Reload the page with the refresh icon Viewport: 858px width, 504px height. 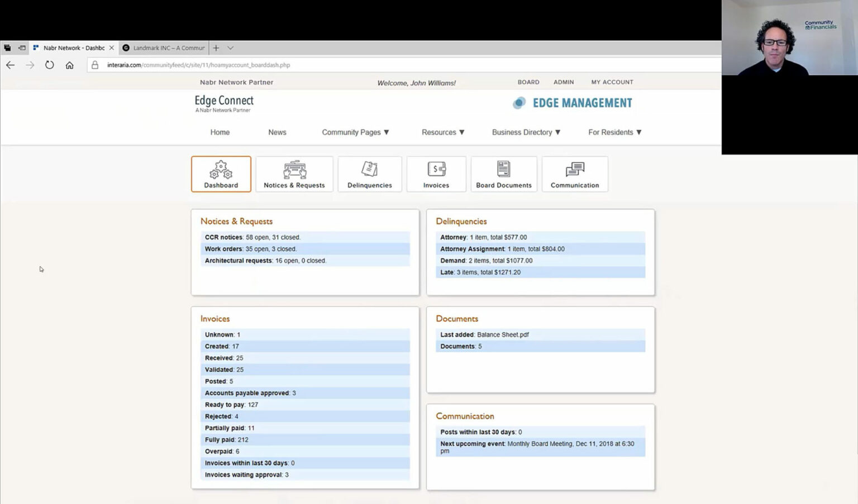click(x=50, y=65)
